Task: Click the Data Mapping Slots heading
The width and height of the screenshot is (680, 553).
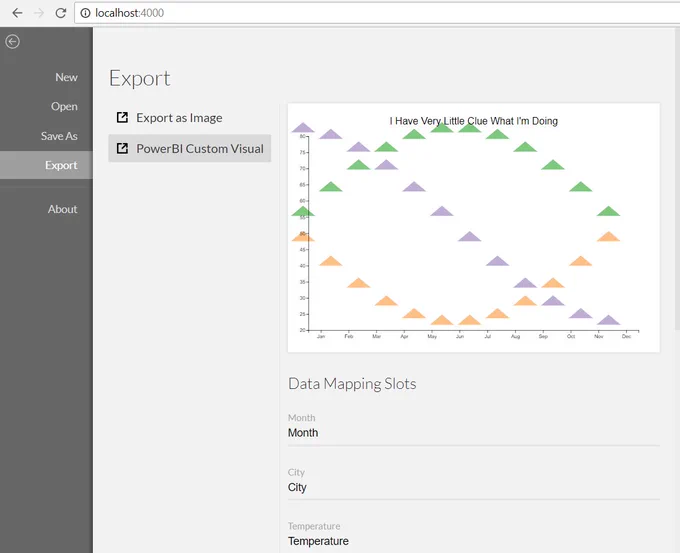Action: (352, 384)
